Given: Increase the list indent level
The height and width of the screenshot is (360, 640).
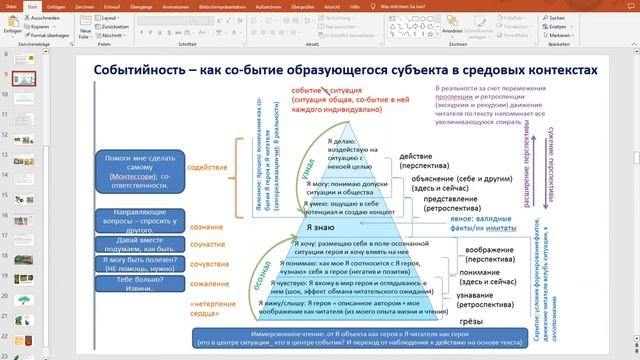Looking at the screenshot, I should tap(295, 20).
